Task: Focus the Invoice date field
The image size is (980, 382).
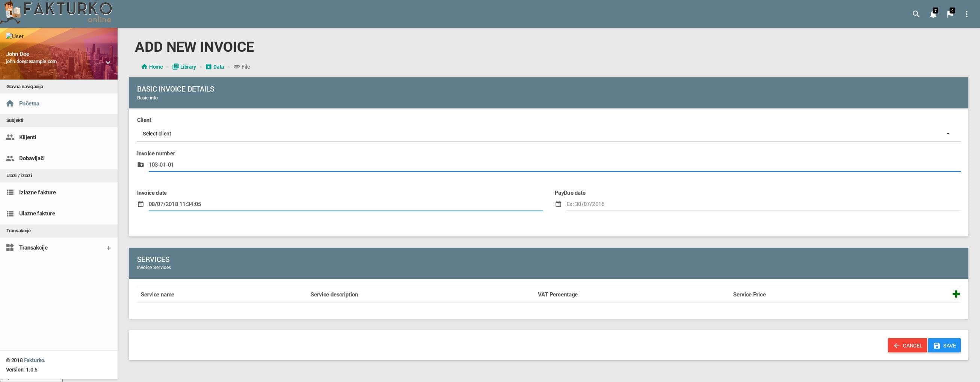Action: click(x=346, y=204)
